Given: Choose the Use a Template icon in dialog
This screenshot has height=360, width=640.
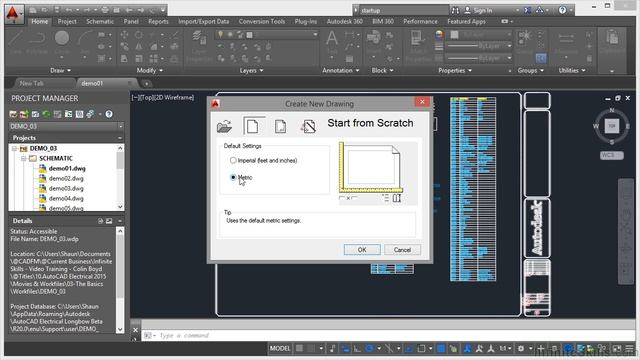Looking at the screenshot, I should (280, 127).
